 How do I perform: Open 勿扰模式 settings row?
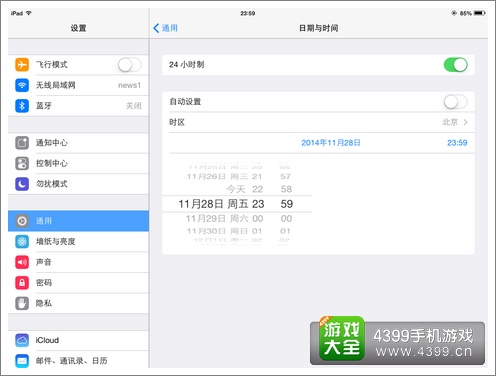click(x=78, y=184)
